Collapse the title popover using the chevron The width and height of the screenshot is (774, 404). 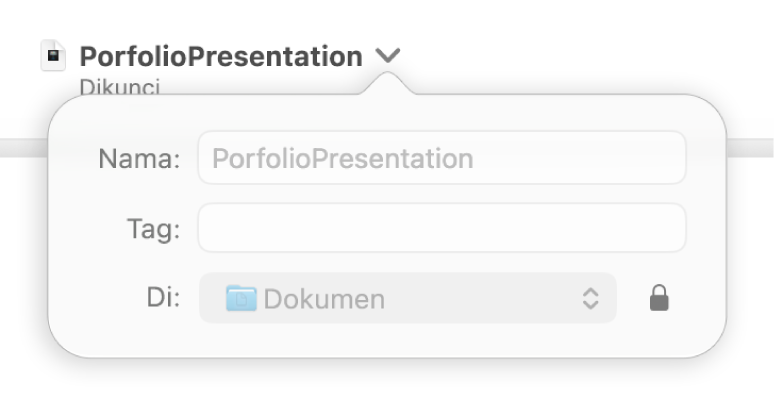coord(388,55)
